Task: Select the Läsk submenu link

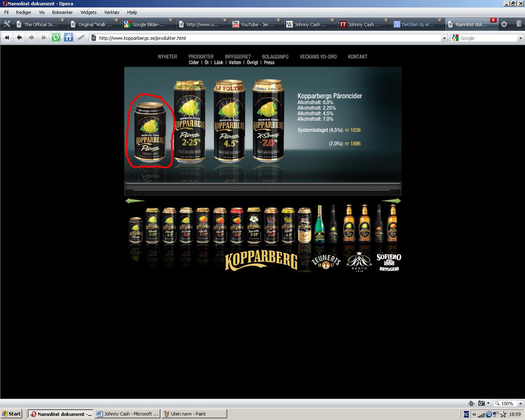Action: (x=219, y=63)
